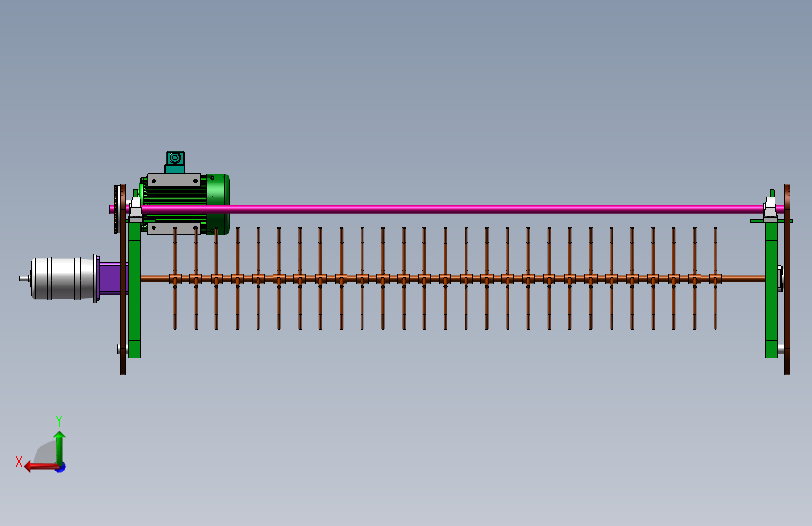812x526 pixels.
Task: Select the sprocket wheel beside left brown plate
Action: pyautogui.click(x=116, y=209)
